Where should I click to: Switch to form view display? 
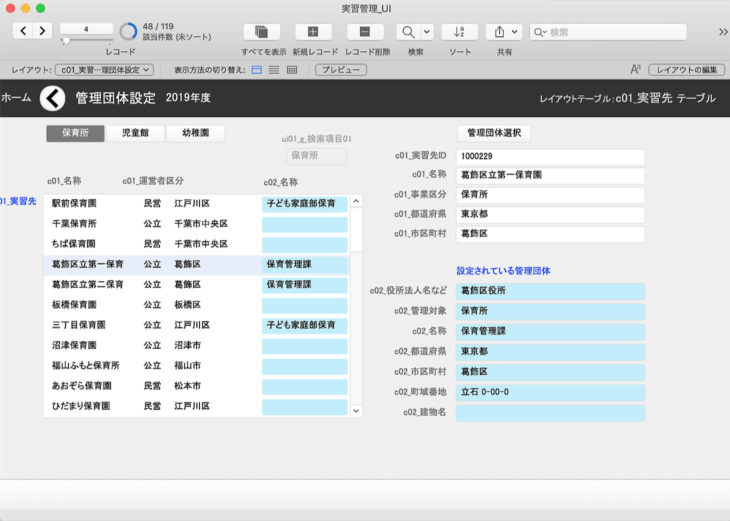[x=257, y=70]
